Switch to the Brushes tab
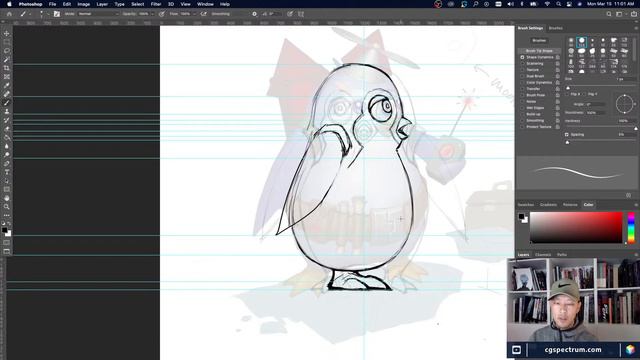The width and height of the screenshot is (640, 360). [x=556, y=28]
